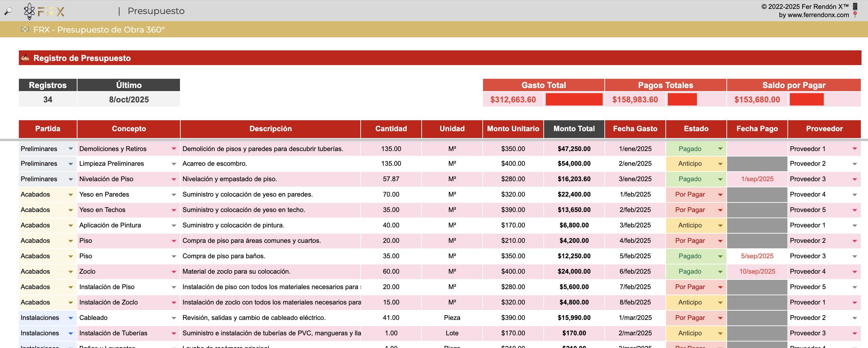This screenshot has width=868, height=348.
Task: Expand Partida dropdown on Nivelación de Piso row
Action: 71,179
